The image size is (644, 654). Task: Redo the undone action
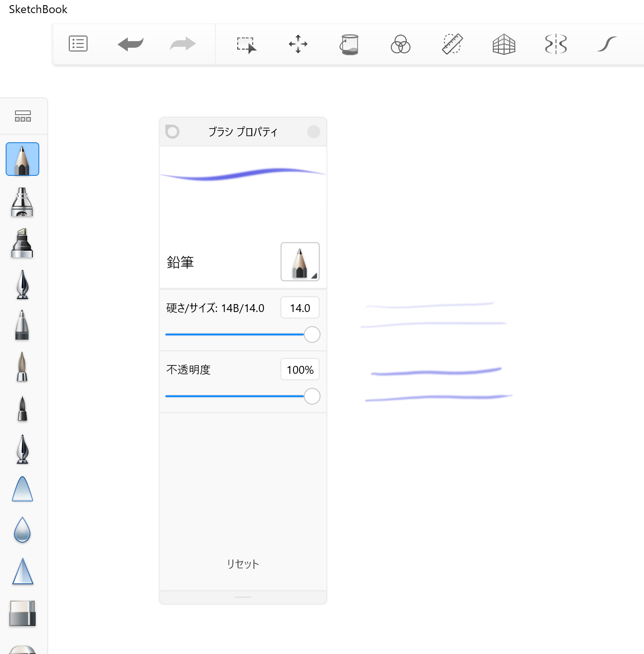pyautogui.click(x=183, y=44)
